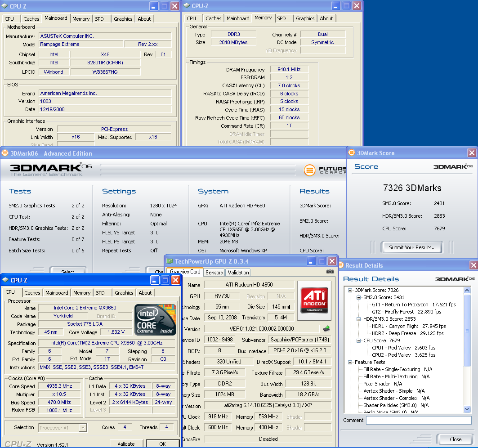Image resolution: width=478 pixels, height=448 pixels.
Task: Click Validate button in CPU-Z
Action: coord(126,444)
